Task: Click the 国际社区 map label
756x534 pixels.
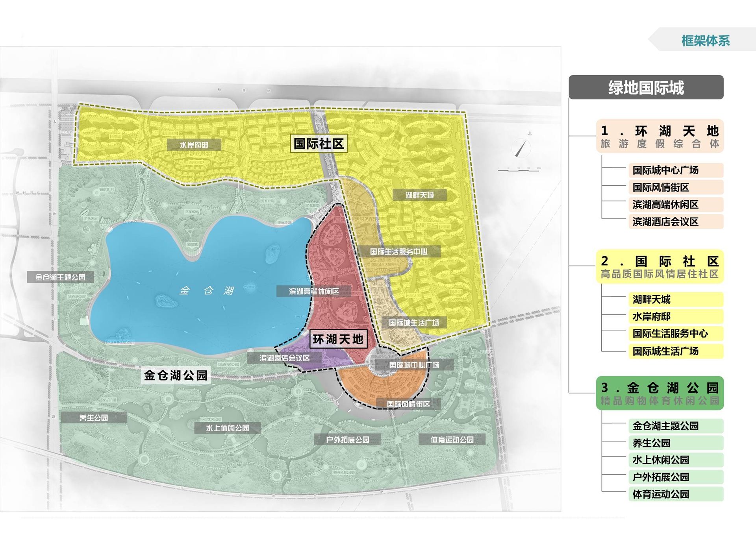Action: [319, 144]
